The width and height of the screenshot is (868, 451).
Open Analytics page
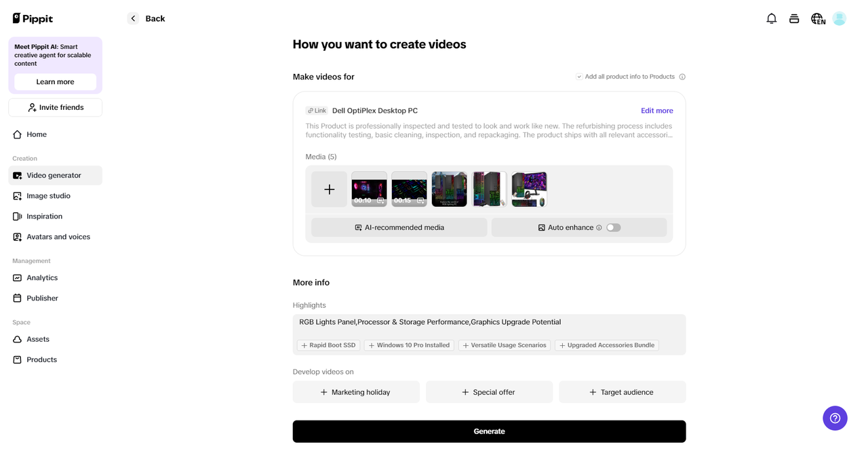pos(56,277)
